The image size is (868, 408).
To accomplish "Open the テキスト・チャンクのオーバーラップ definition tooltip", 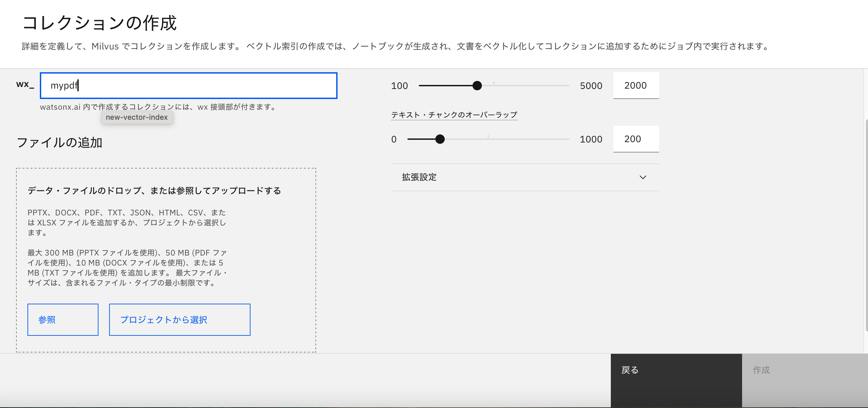I will (454, 114).
